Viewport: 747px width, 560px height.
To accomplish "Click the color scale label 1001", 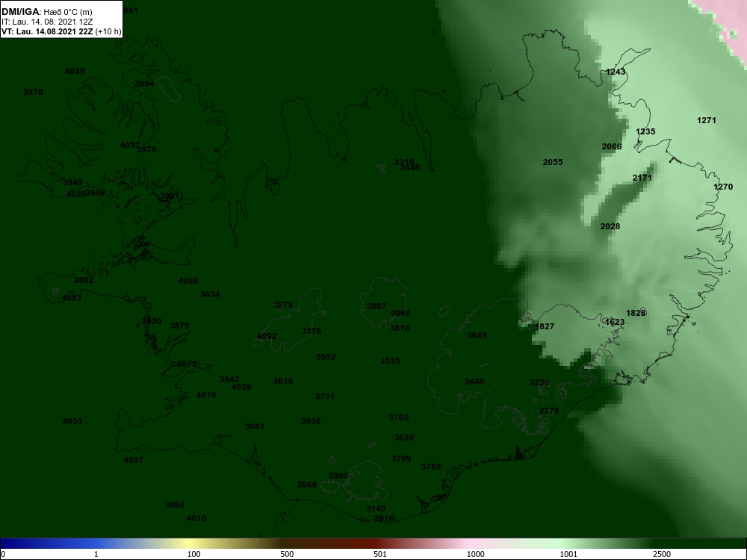I will 568,554.
